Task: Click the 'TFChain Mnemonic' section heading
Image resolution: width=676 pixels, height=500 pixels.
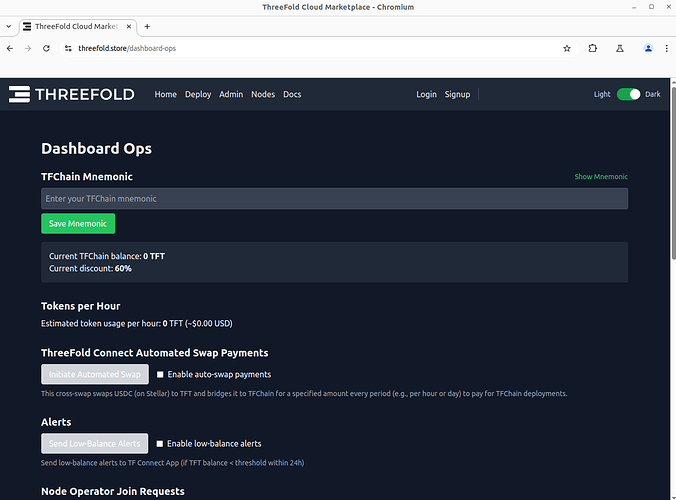Action: tap(87, 177)
